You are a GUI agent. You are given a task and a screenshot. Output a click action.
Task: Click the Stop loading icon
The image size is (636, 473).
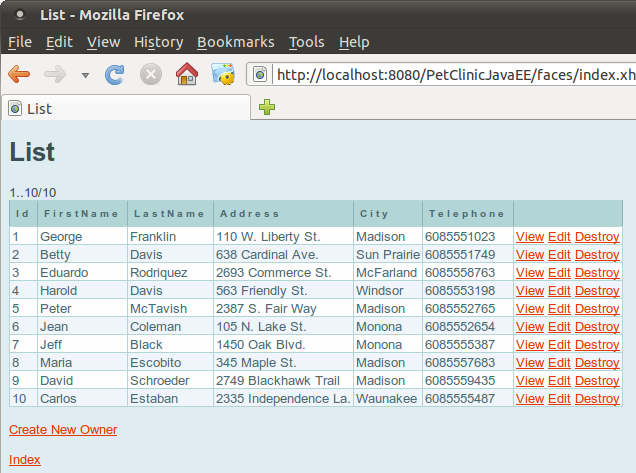click(x=151, y=74)
